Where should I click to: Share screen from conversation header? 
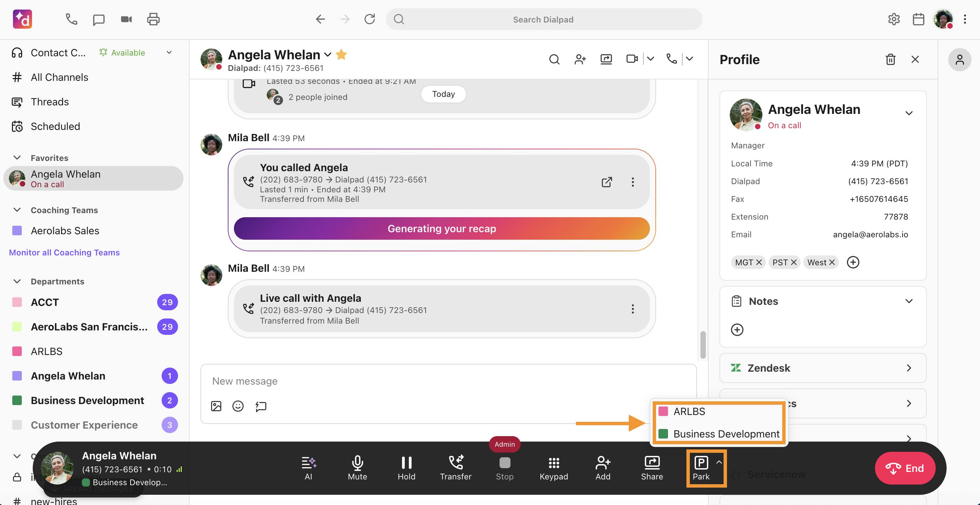(x=606, y=59)
